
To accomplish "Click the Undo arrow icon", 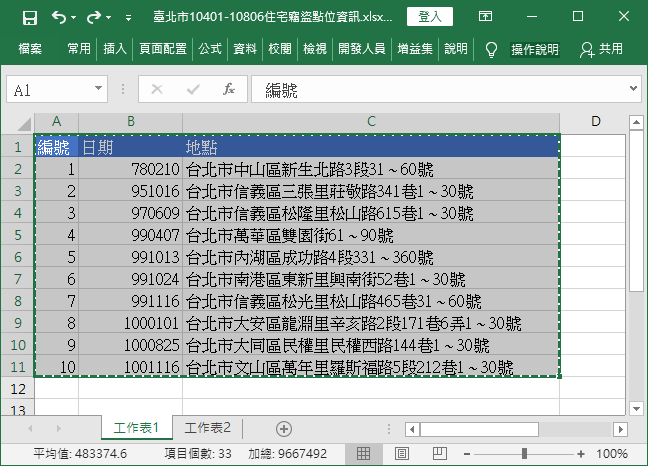I will point(59,17).
